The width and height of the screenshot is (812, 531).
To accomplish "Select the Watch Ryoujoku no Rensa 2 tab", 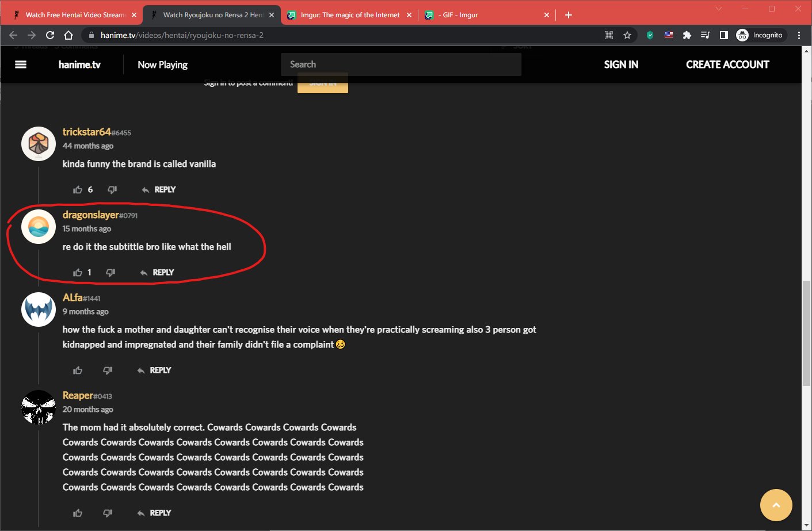I will point(212,15).
